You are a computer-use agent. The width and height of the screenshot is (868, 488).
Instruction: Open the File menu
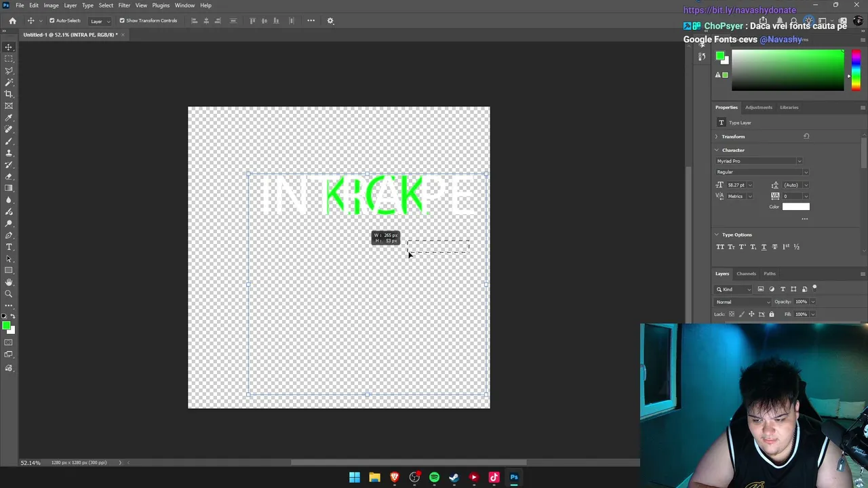pos(20,5)
